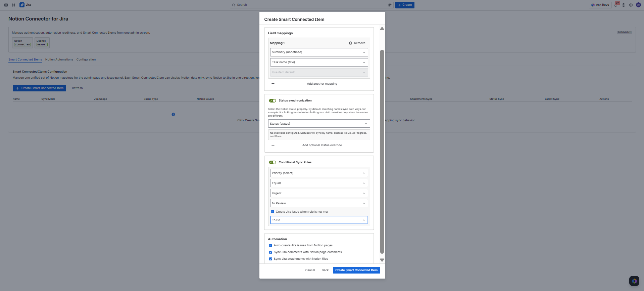Open the Priority (select) dropdown

[319, 173]
